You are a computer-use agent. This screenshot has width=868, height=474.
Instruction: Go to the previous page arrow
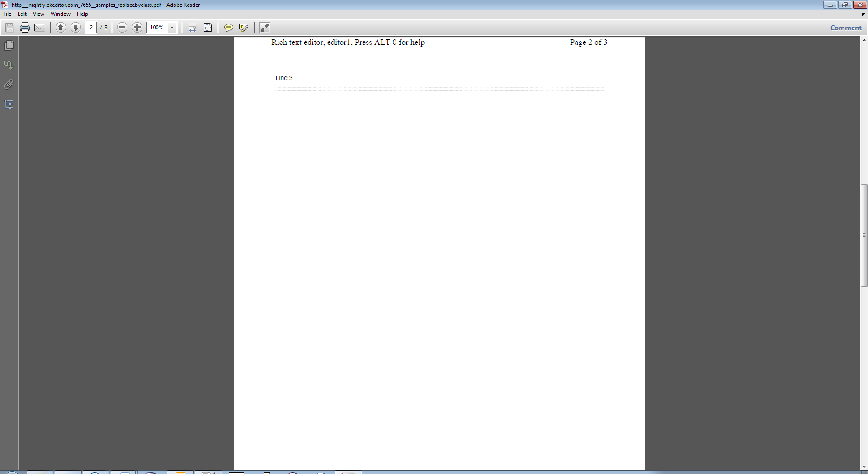pyautogui.click(x=61, y=28)
